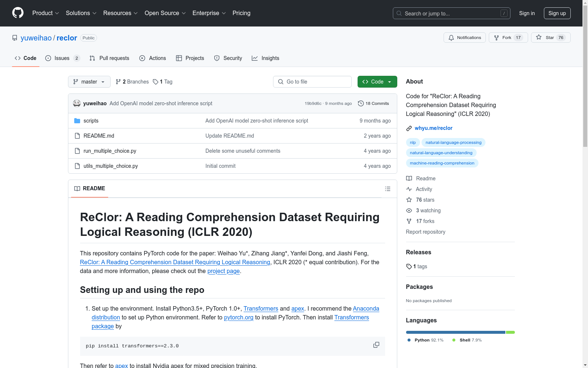Click the eye icon beside 3 watching
Image resolution: width=588 pixels, height=368 pixels.
pos(409,210)
